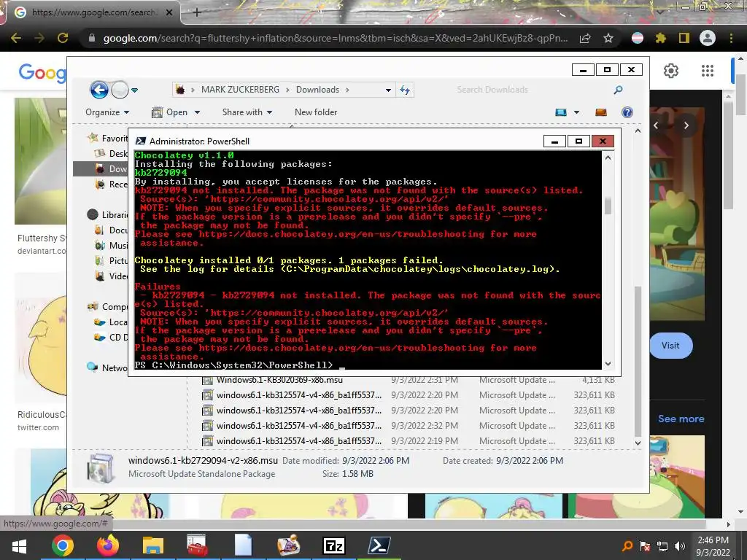
Task: Select Pictures library in navigation pane
Action: [111, 260]
